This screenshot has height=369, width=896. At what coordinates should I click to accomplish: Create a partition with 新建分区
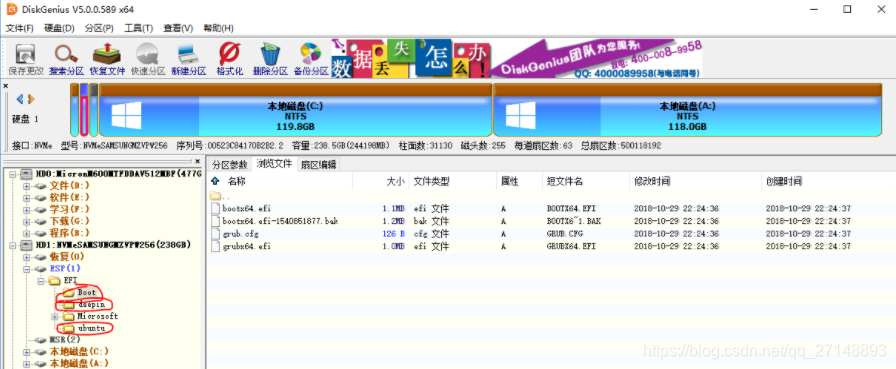(x=188, y=59)
